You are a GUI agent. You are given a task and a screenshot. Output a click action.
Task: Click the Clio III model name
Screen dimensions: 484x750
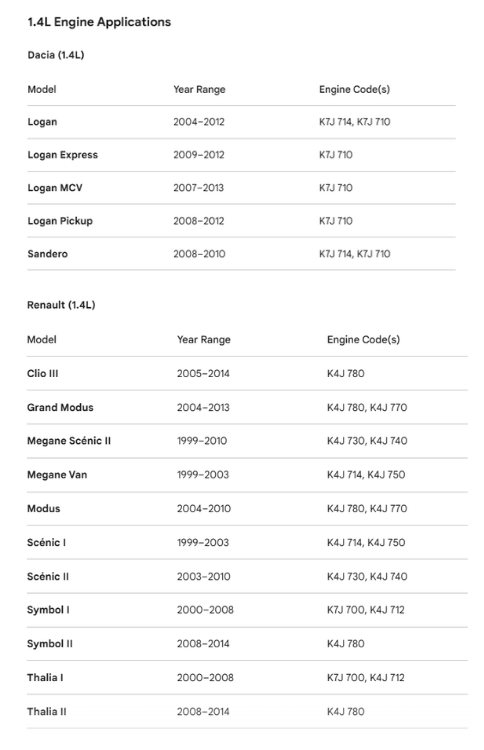tap(43, 374)
